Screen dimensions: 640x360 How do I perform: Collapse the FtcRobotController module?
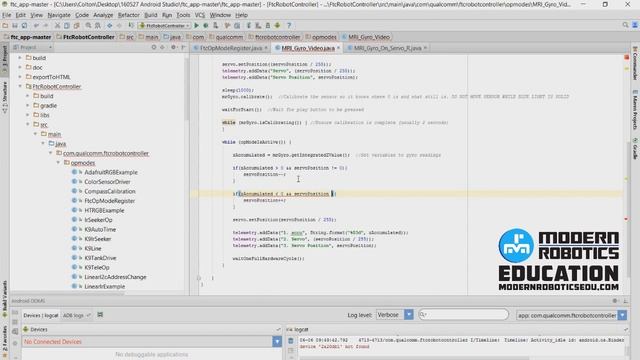pyautogui.click(x=20, y=87)
